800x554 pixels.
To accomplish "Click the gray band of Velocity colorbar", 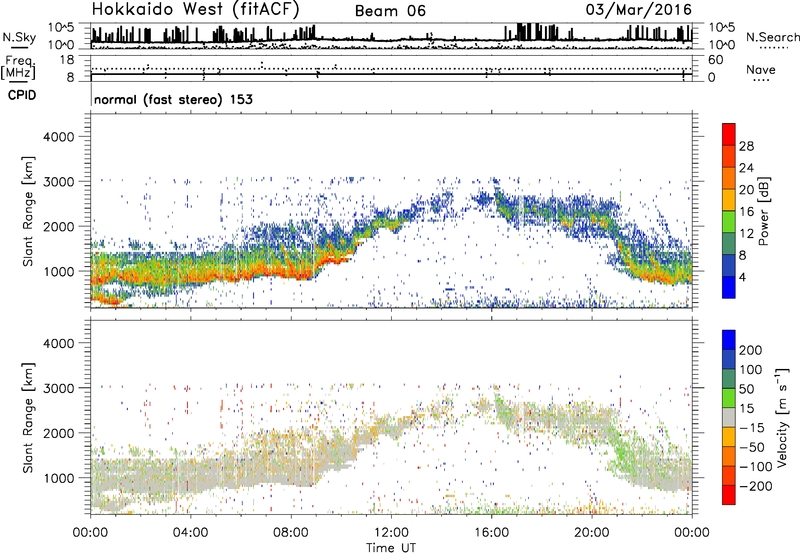I will coord(729,417).
